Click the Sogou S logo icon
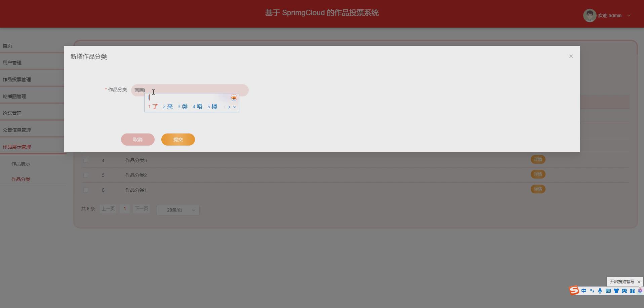Viewport: 644px width, 308px height. pyautogui.click(x=574, y=290)
